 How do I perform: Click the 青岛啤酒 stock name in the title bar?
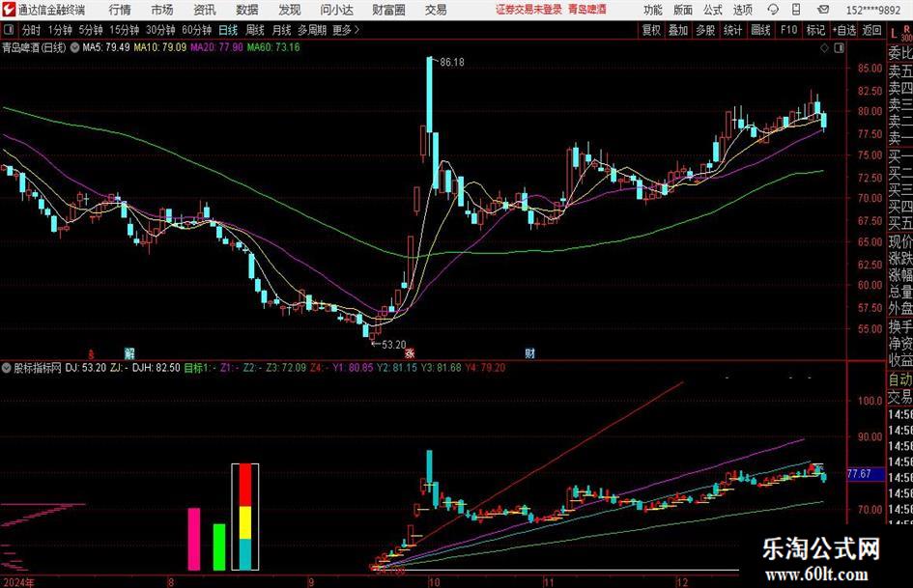587,10
